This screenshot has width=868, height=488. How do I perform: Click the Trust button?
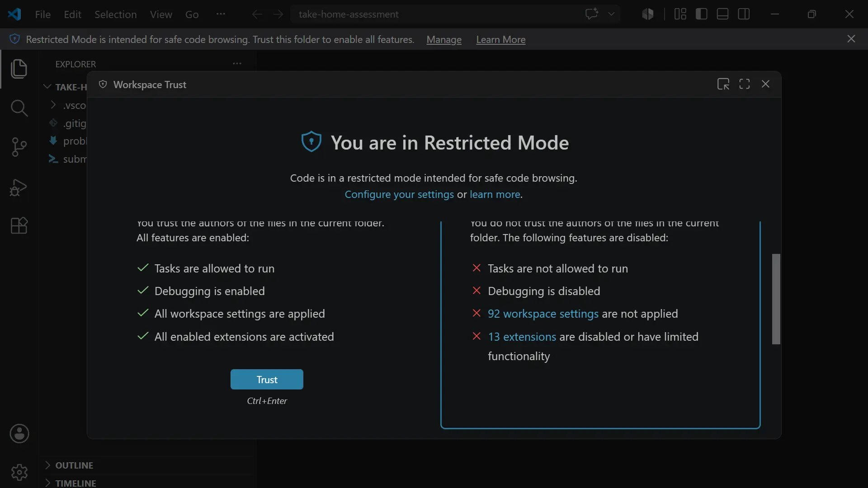[x=267, y=380]
